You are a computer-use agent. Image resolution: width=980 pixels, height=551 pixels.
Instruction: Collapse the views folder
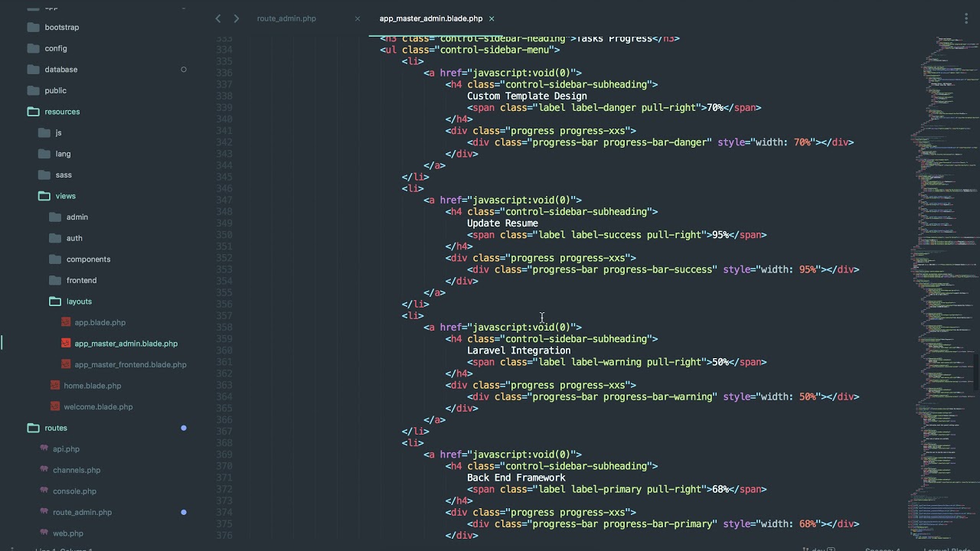44,196
